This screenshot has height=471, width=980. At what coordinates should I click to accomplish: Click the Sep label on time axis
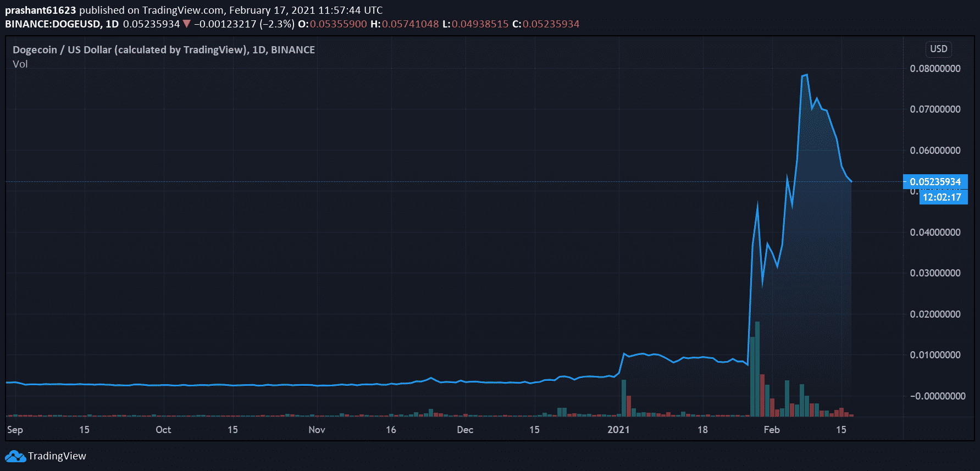[x=15, y=430]
